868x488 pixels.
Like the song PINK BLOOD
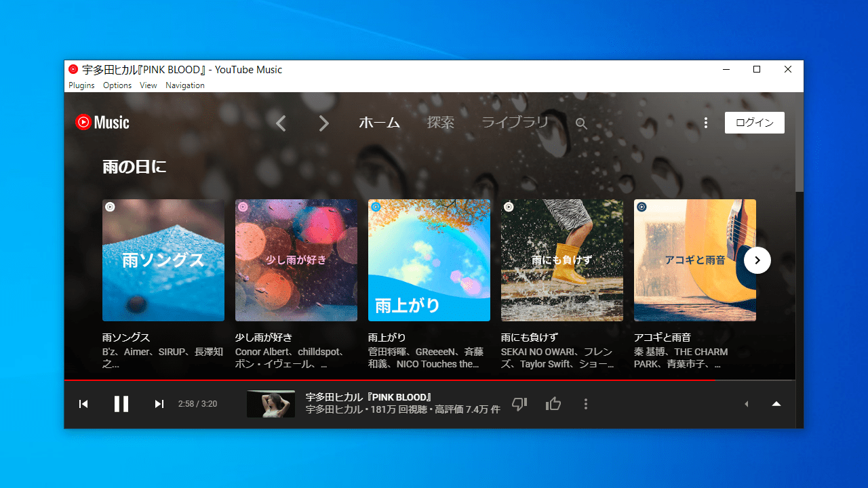coord(553,404)
